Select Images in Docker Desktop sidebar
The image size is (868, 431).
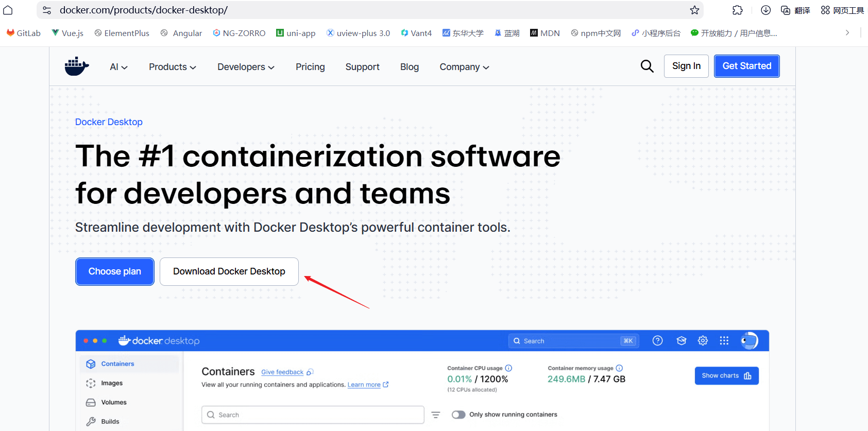(129, 383)
